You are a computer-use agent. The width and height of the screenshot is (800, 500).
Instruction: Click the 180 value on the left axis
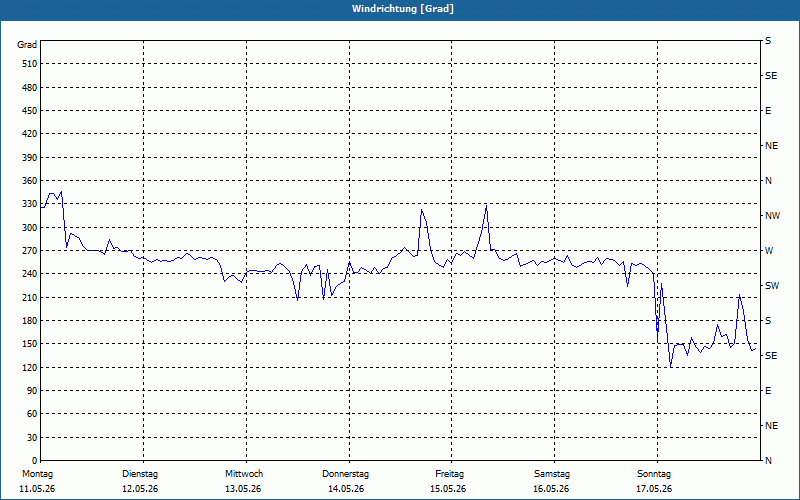pyautogui.click(x=30, y=321)
